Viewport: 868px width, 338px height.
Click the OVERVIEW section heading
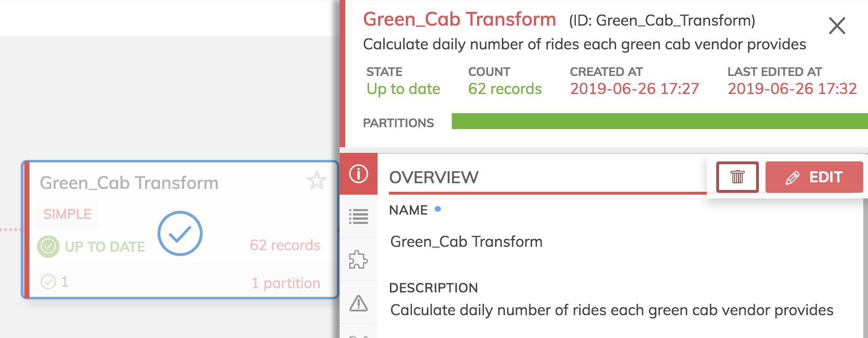[434, 178]
